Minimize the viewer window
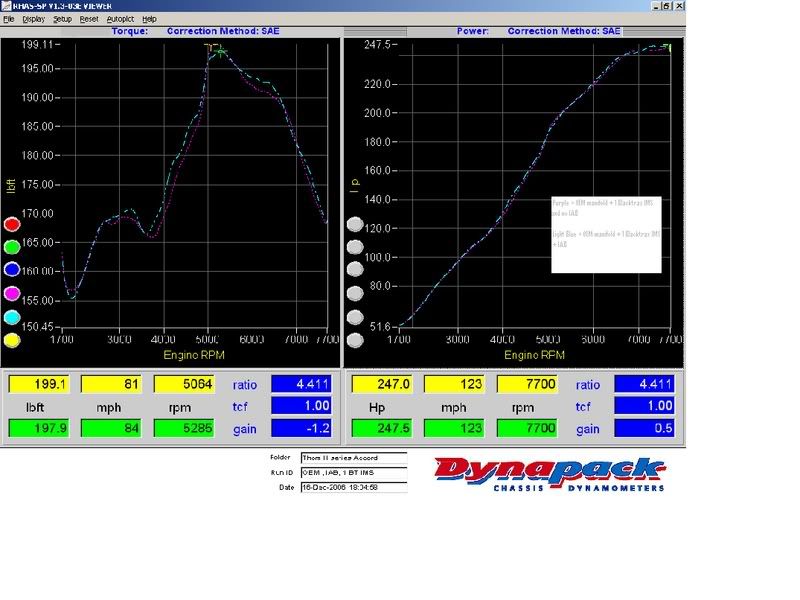Image resolution: width=800 pixels, height=600 pixels. click(x=657, y=6)
